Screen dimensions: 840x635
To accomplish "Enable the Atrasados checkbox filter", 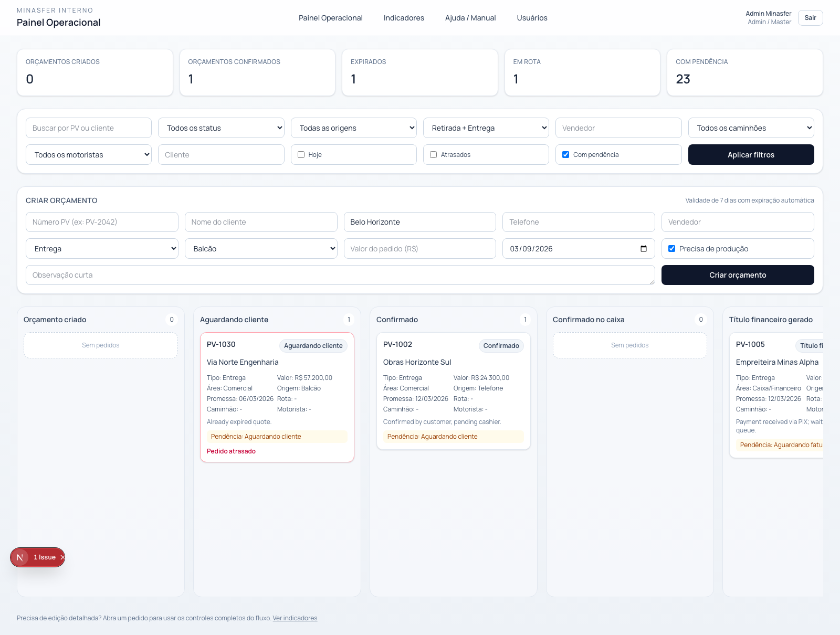I will pos(434,155).
